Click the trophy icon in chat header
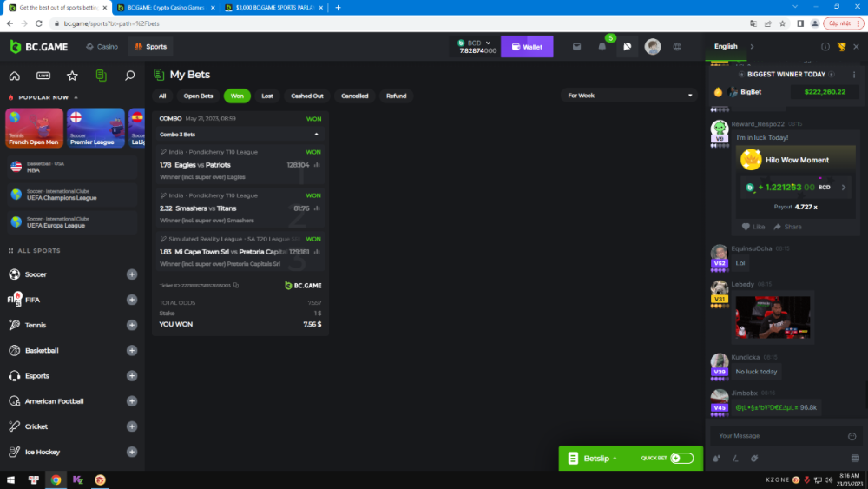 click(841, 47)
